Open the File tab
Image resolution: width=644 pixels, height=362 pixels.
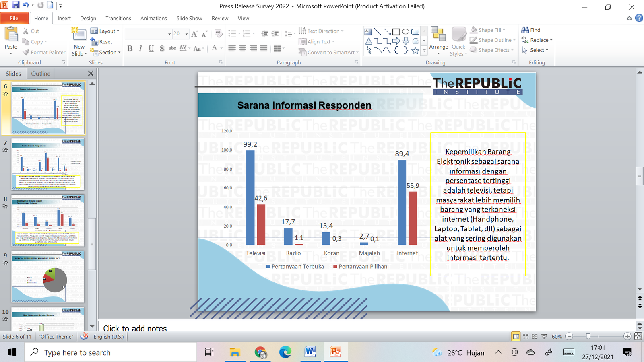click(14, 18)
